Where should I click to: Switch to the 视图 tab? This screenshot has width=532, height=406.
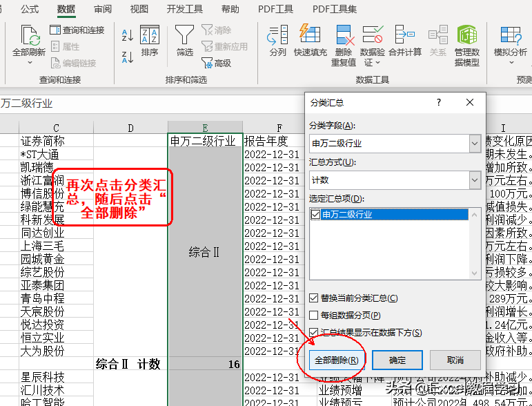pos(139,9)
